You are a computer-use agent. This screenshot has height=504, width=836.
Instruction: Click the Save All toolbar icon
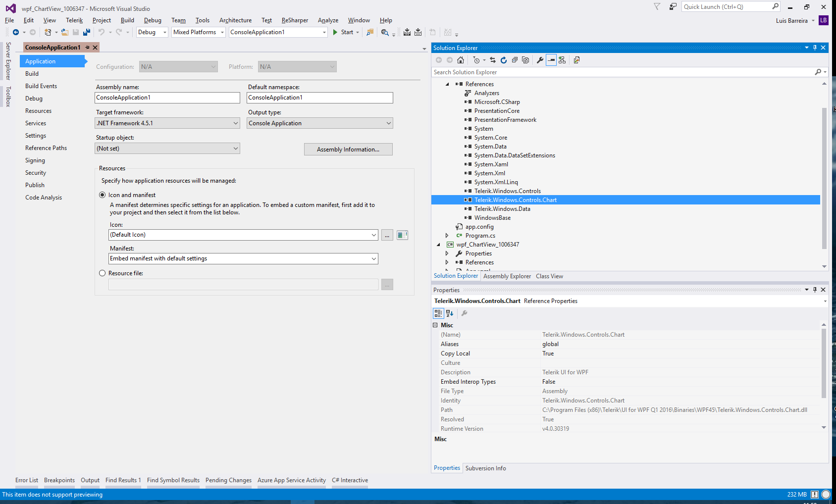(87, 32)
